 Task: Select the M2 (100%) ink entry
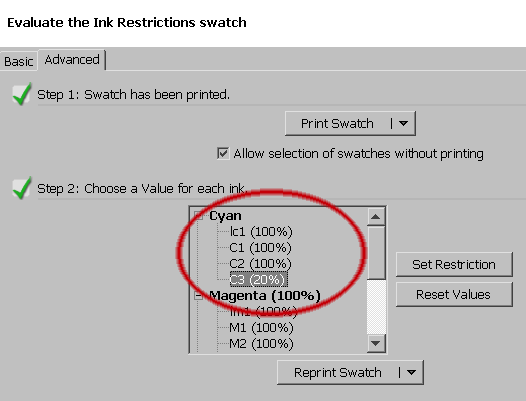click(261, 344)
